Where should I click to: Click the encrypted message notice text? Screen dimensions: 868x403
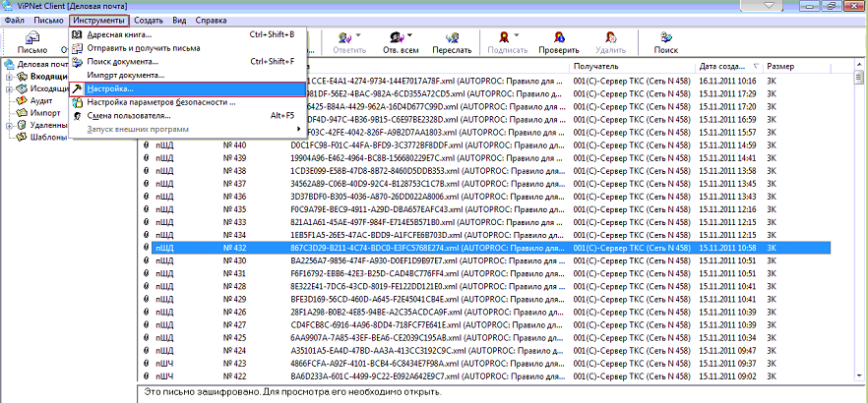coord(292,392)
